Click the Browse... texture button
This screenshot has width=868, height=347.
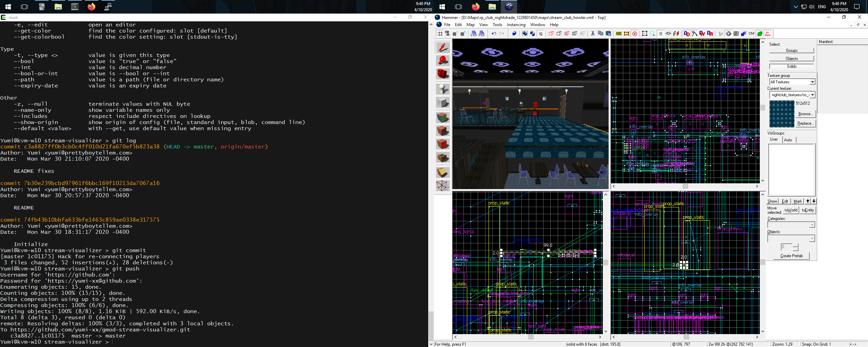pyautogui.click(x=805, y=114)
